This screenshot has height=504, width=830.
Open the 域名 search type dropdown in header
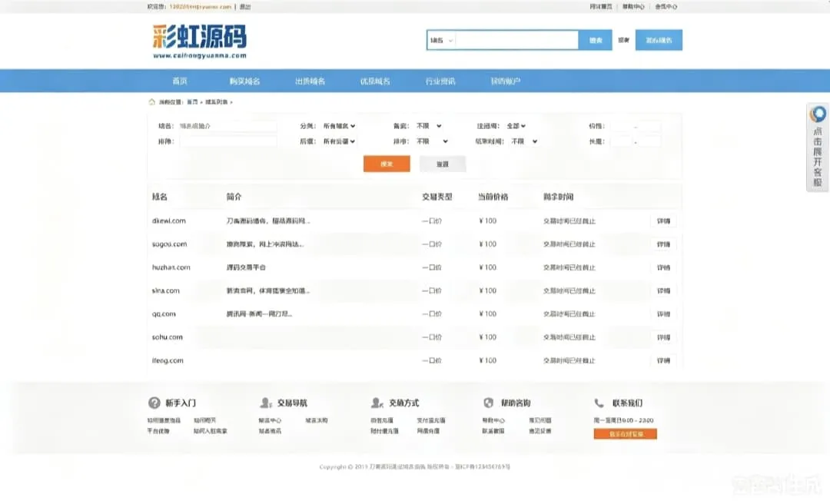[x=441, y=40]
